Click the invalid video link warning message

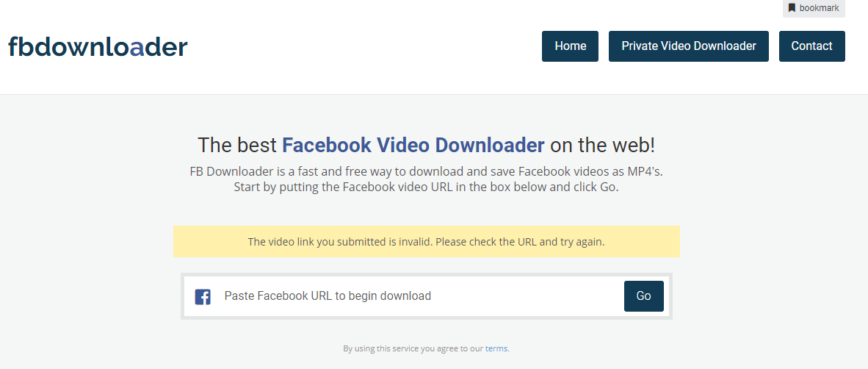click(426, 242)
